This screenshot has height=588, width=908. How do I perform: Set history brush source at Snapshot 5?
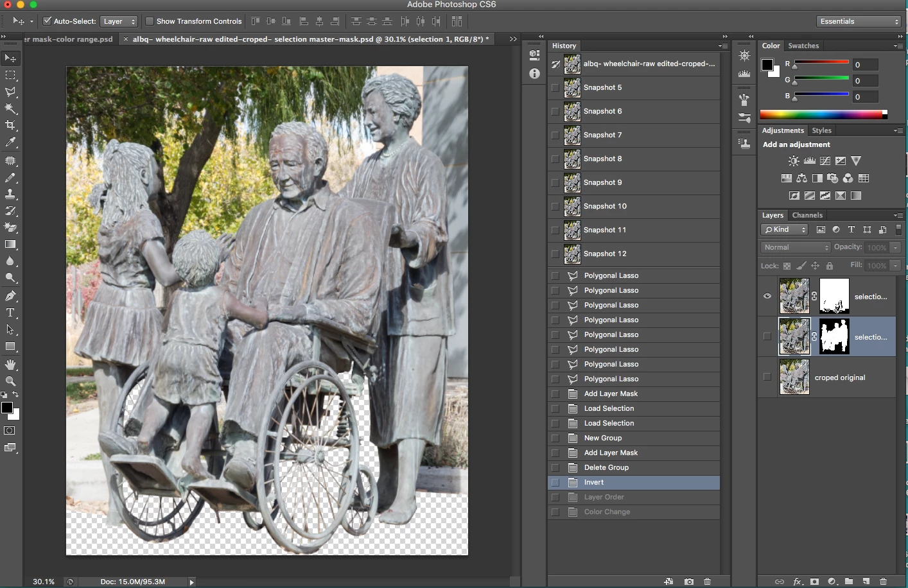point(555,88)
